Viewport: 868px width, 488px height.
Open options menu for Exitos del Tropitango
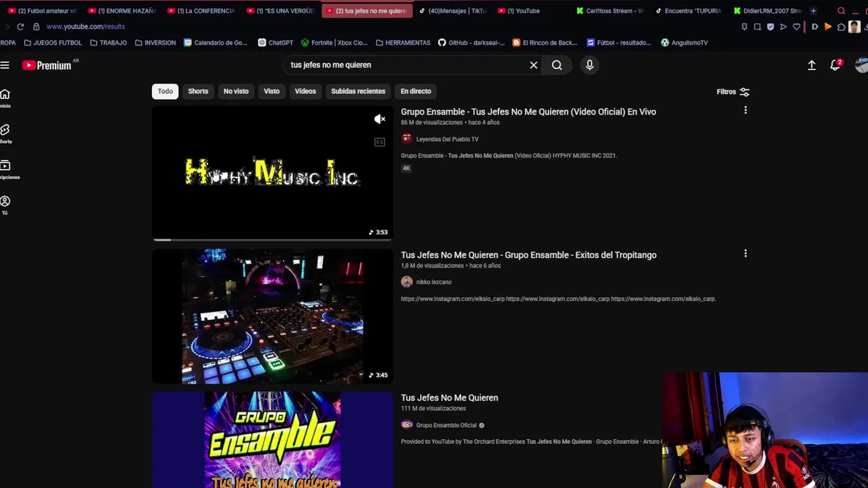point(745,253)
